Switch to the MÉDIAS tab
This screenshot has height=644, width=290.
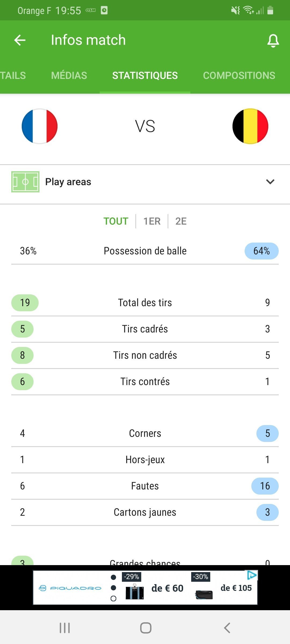[69, 75]
